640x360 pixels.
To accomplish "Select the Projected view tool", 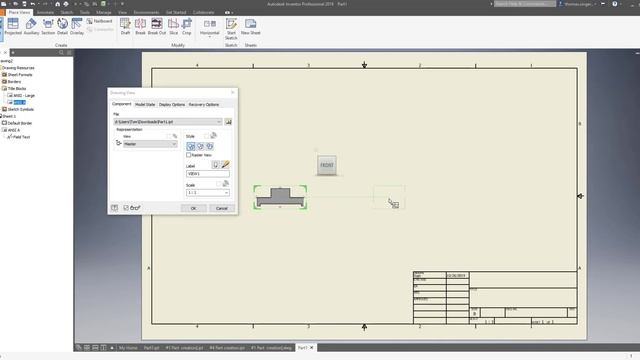I will coord(13,27).
